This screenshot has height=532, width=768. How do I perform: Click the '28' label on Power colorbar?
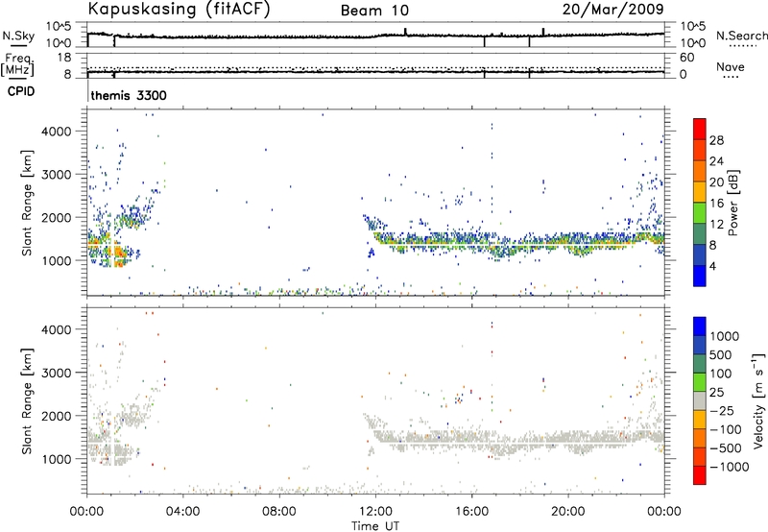tap(716, 140)
